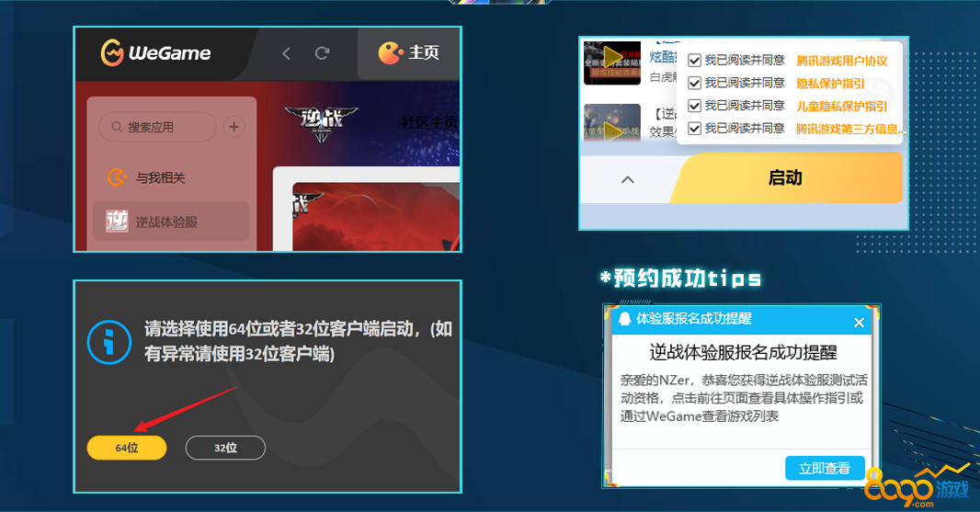
Task: Refresh the page with the reload icon
Action: [322, 53]
